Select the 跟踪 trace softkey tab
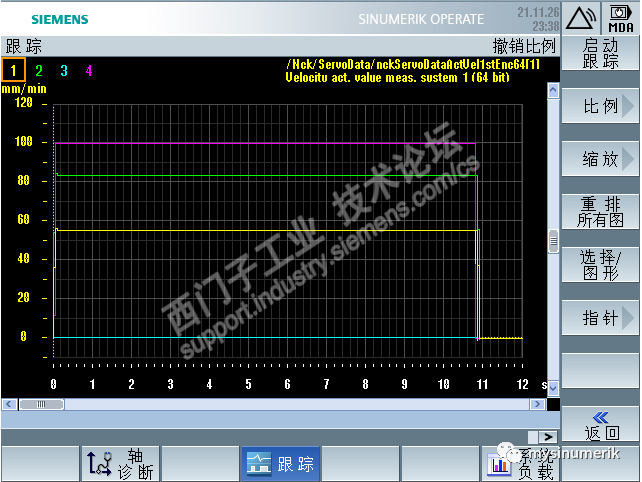Image resolution: width=642 pixels, height=482 pixels. (280, 464)
